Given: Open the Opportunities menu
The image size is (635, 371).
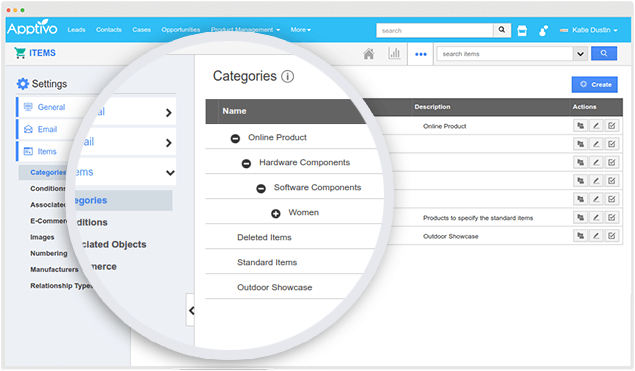Looking at the screenshot, I should pos(181,30).
